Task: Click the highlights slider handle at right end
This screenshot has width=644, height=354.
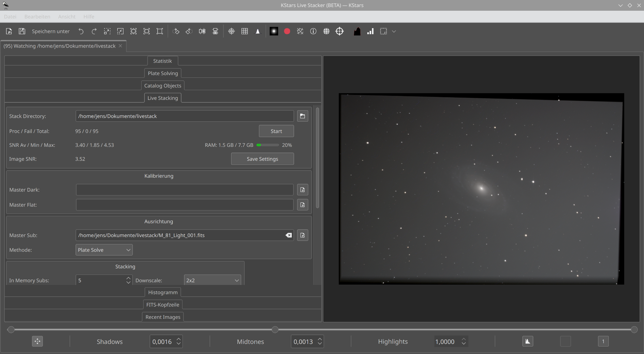Action: (634, 330)
